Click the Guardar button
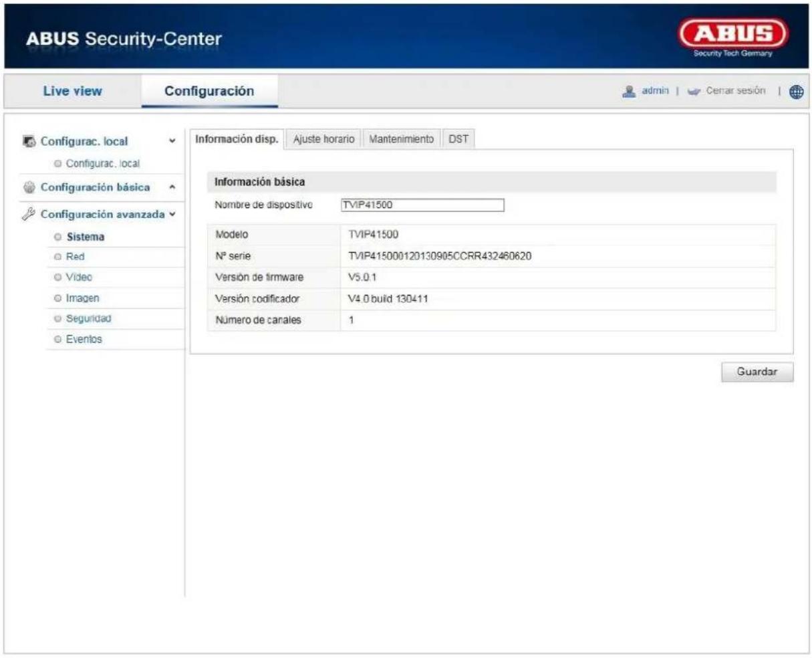Viewport: 812px width, 658px height. click(x=757, y=372)
